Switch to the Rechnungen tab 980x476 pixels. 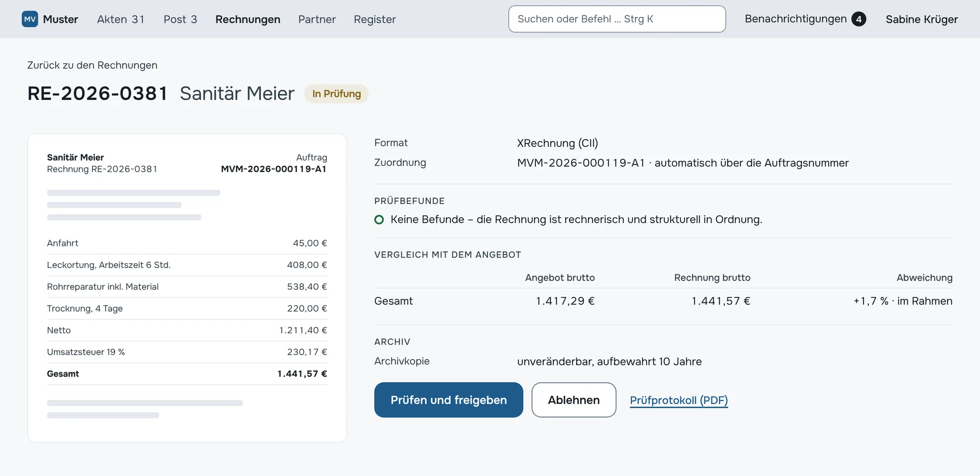pos(248,19)
